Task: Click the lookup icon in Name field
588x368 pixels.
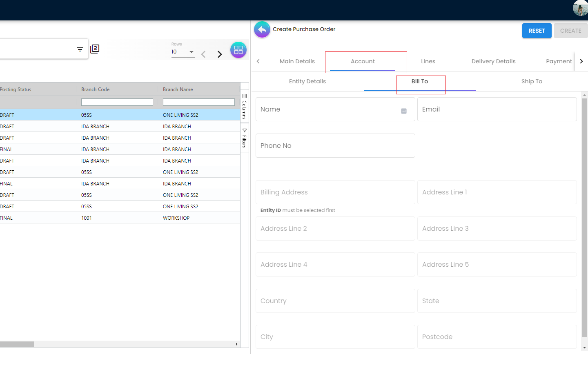Action: click(x=404, y=111)
